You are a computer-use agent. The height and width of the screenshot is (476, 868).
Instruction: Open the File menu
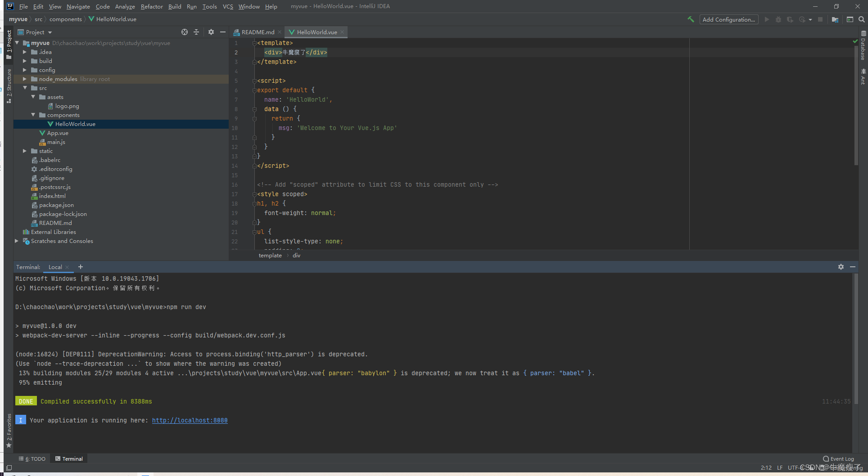coord(23,6)
